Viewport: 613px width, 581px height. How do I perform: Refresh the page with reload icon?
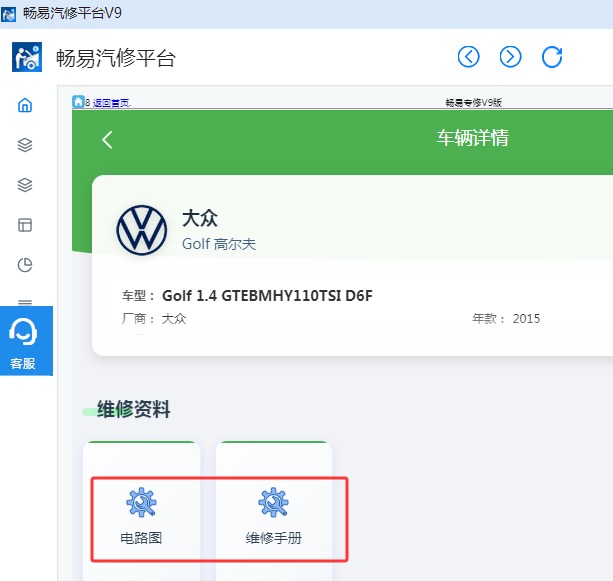552,57
